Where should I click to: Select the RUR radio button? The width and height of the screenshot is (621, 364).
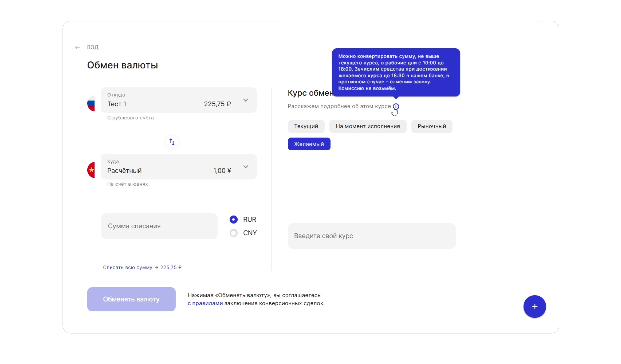click(x=233, y=219)
